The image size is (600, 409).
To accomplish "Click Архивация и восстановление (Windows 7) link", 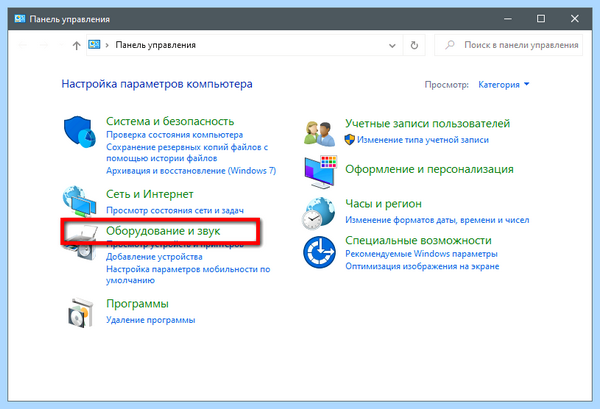I will click(191, 171).
